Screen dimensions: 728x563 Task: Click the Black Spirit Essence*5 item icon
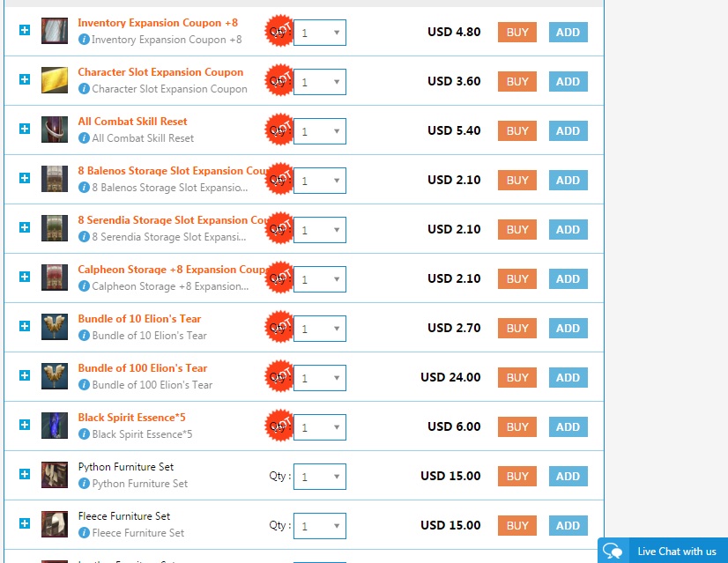[x=55, y=426]
